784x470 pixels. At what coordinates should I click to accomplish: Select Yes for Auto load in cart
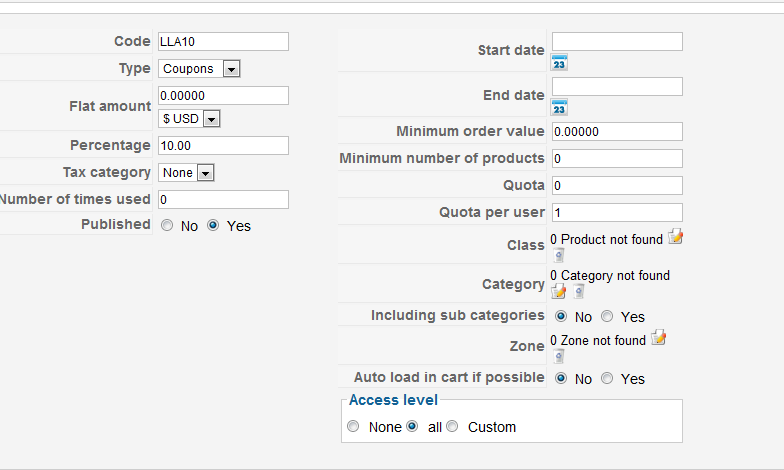(607, 379)
